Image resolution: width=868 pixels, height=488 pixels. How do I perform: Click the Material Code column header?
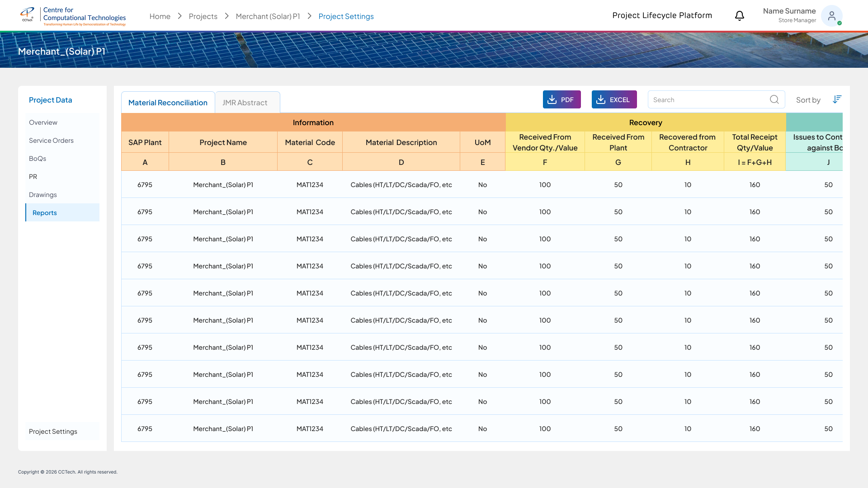click(x=310, y=142)
